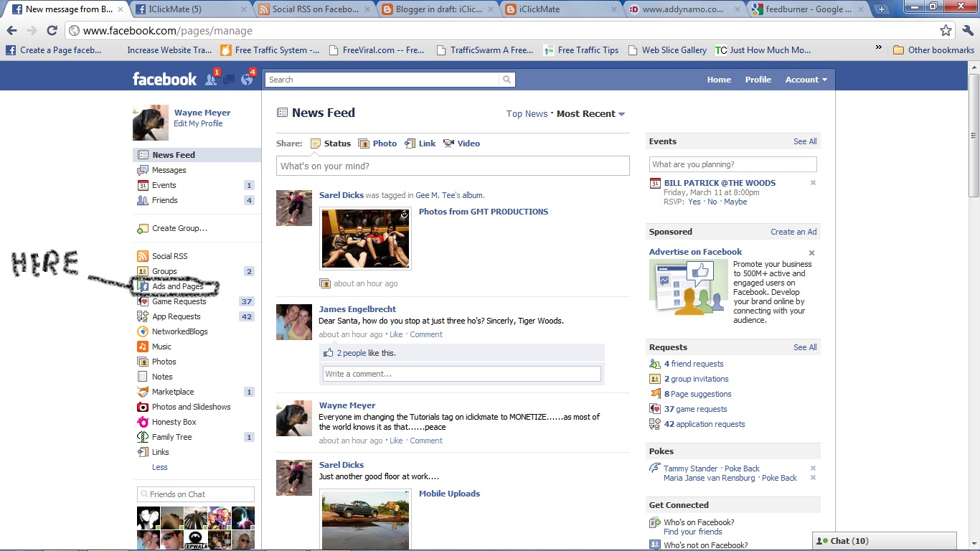
Task: Switch to www.addynamo.com tab
Action: click(683, 9)
